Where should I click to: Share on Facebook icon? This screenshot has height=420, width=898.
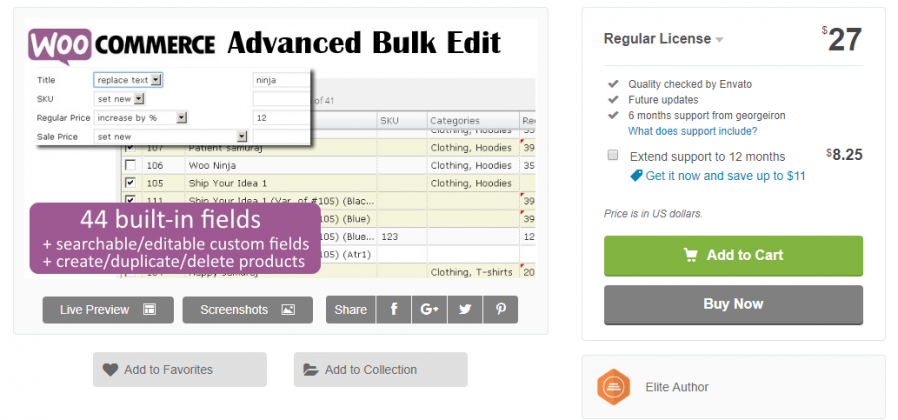pyautogui.click(x=393, y=310)
